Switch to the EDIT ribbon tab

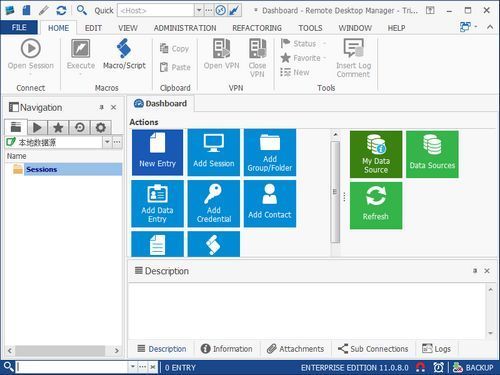click(93, 28)
